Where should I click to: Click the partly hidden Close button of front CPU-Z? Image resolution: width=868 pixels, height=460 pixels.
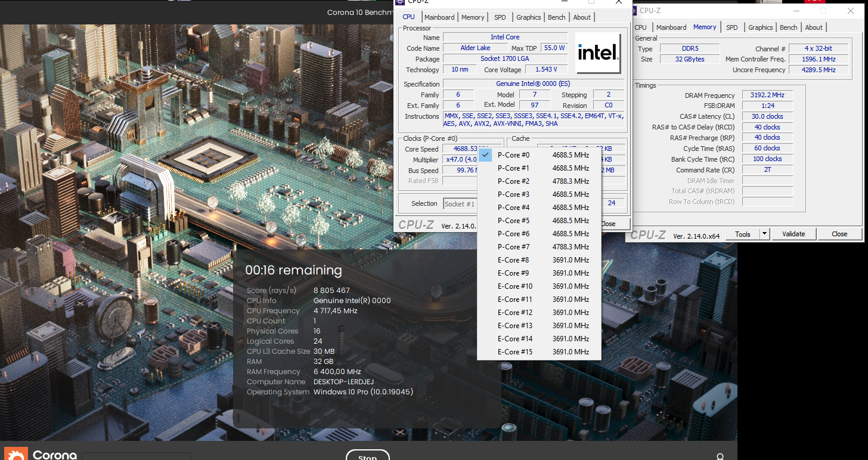click(614, 224)
